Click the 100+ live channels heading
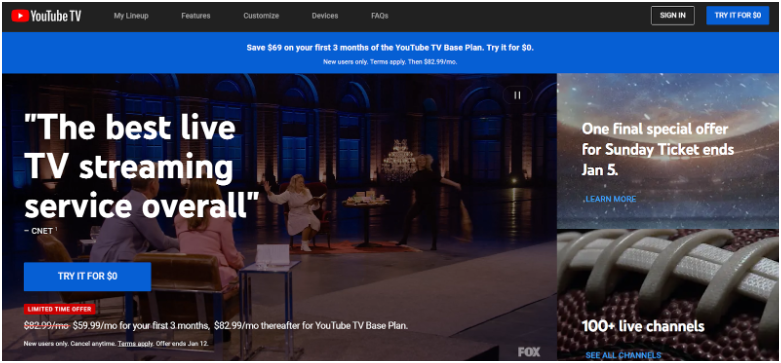Viewport: 781px width, 363px height. tap(643, 327)
